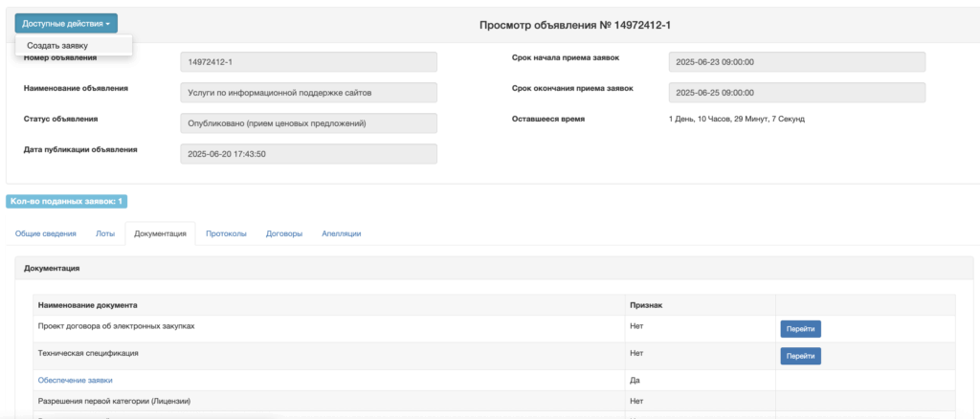
Task: Open the Обеспечение заявки link
Action: tap(75, 380)
